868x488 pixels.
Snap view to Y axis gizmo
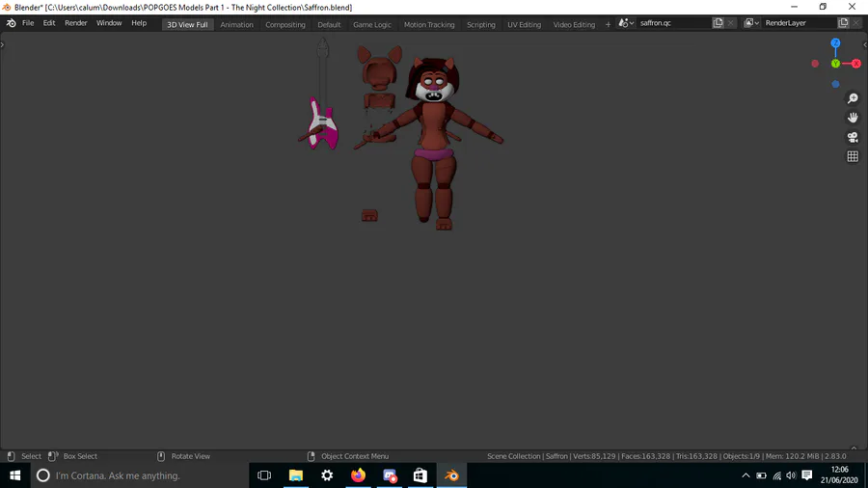pos(835,64)
